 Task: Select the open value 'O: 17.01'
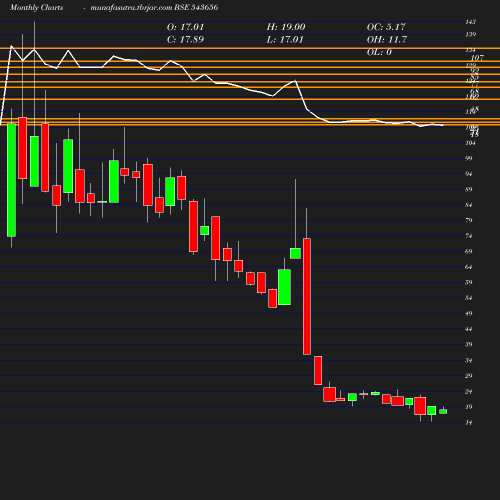[x=185, y=27]
